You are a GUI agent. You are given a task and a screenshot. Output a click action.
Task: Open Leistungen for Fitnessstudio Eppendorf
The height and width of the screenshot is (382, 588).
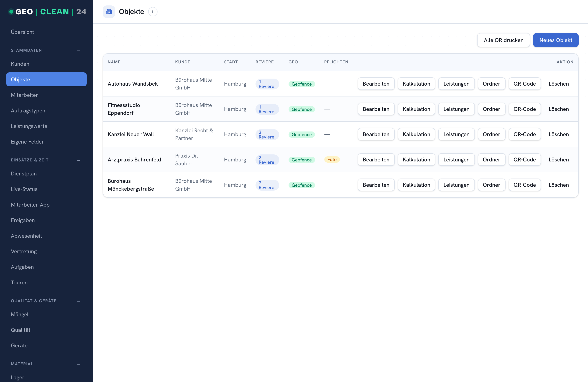456,109
